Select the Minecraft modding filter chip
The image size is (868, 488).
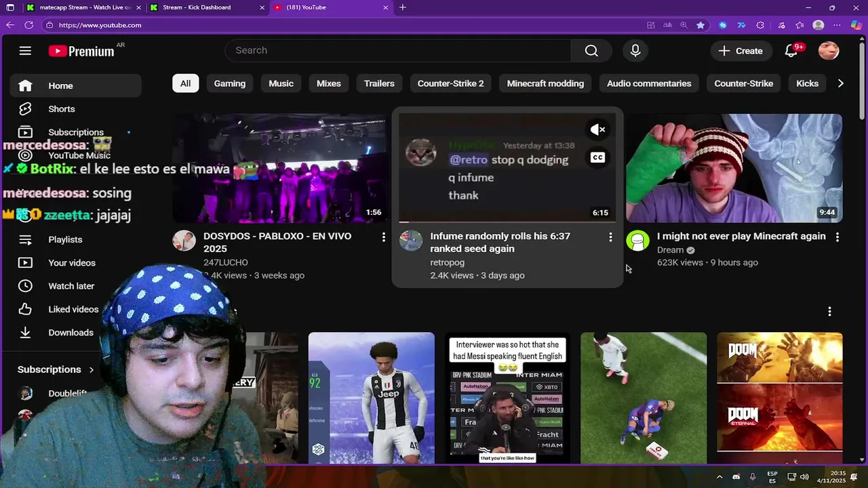click(545, 83)
